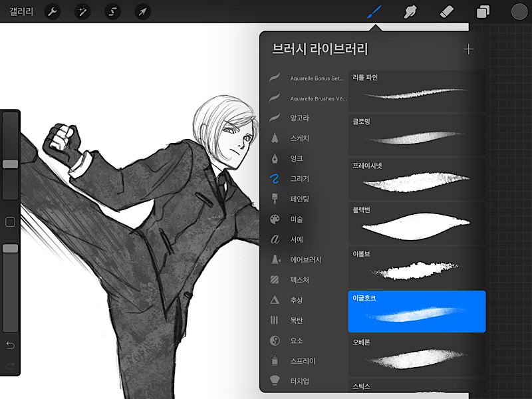This screenshot has height=399, width=532.
Task: Open the 추상 brush set
Action: [307, 301]
